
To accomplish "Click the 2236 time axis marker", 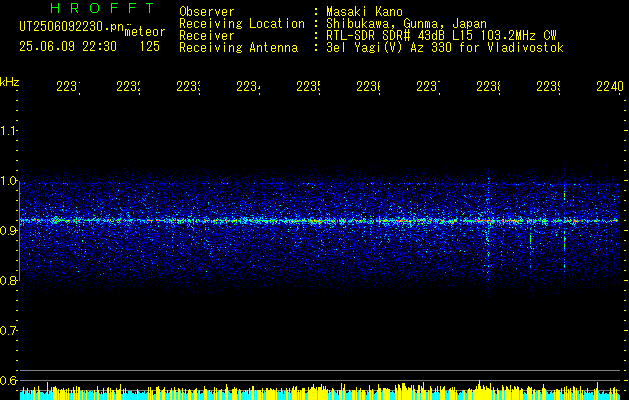I will 369,86.
